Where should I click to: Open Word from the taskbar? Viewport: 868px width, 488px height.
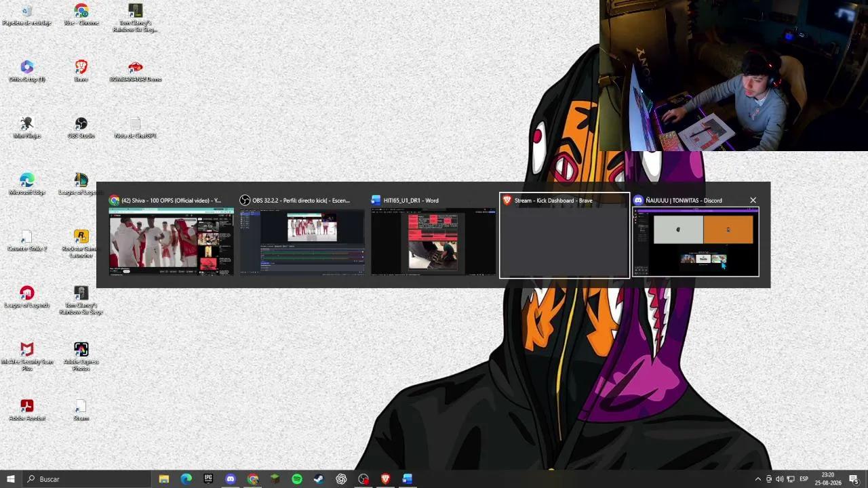click(408, 479)
